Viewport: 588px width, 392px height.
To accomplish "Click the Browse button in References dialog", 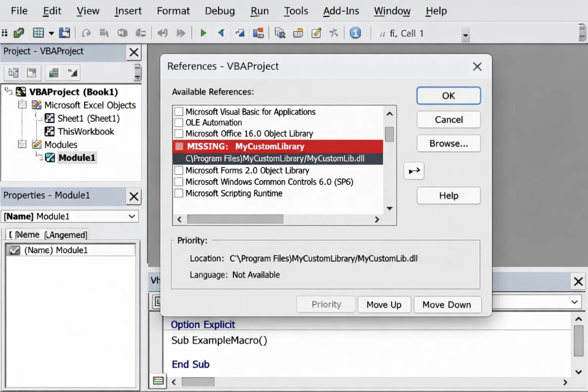I will pyautogui.click(x=448, y=143).
